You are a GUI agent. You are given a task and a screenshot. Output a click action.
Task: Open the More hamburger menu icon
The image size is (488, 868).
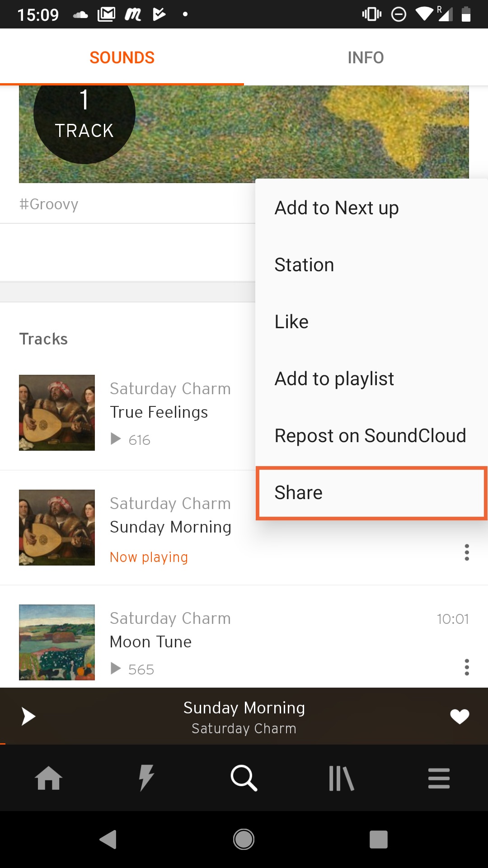coord(439,778)
